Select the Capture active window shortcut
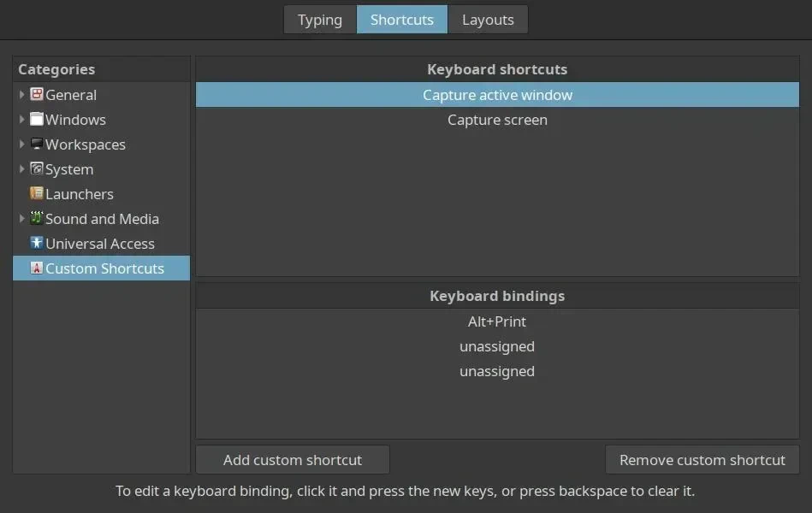 [x=497, y=95]
